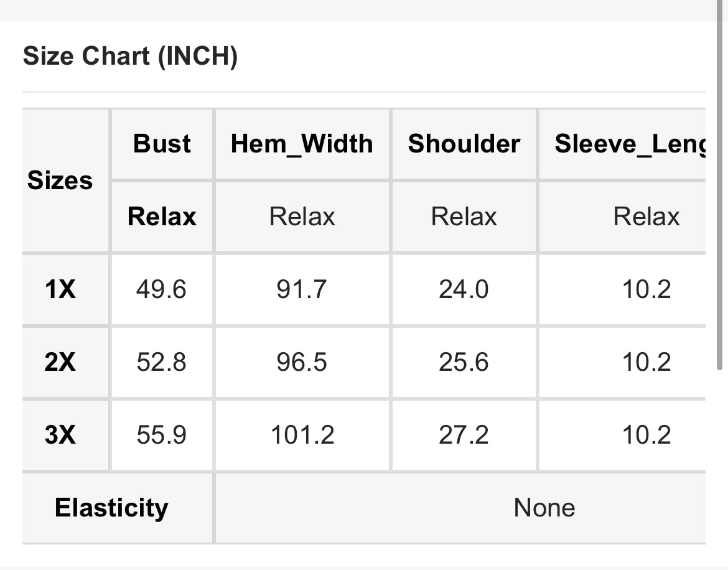Select the 3X size row label

pyautogui.click(x=60, y=435)
